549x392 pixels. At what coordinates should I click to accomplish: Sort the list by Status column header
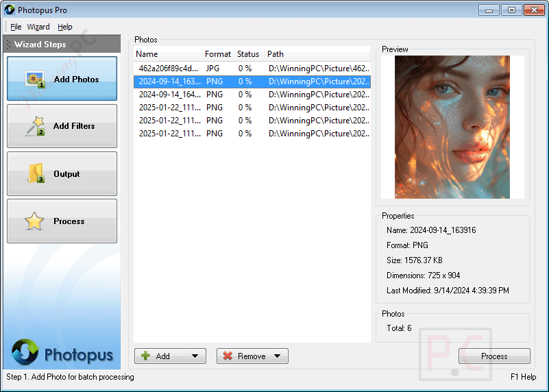249,54
